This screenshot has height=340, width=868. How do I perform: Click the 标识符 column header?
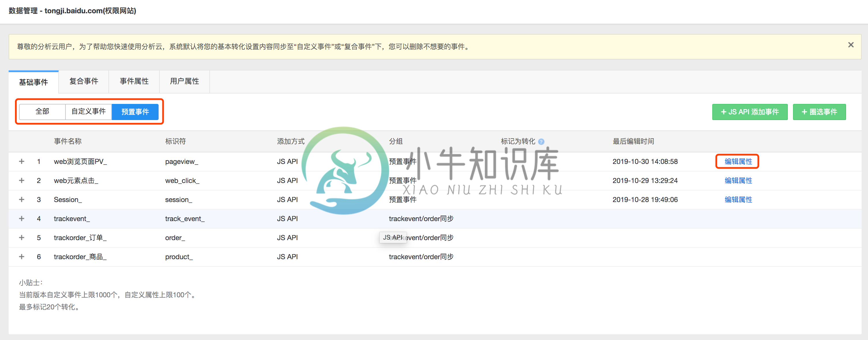point(175,141)
